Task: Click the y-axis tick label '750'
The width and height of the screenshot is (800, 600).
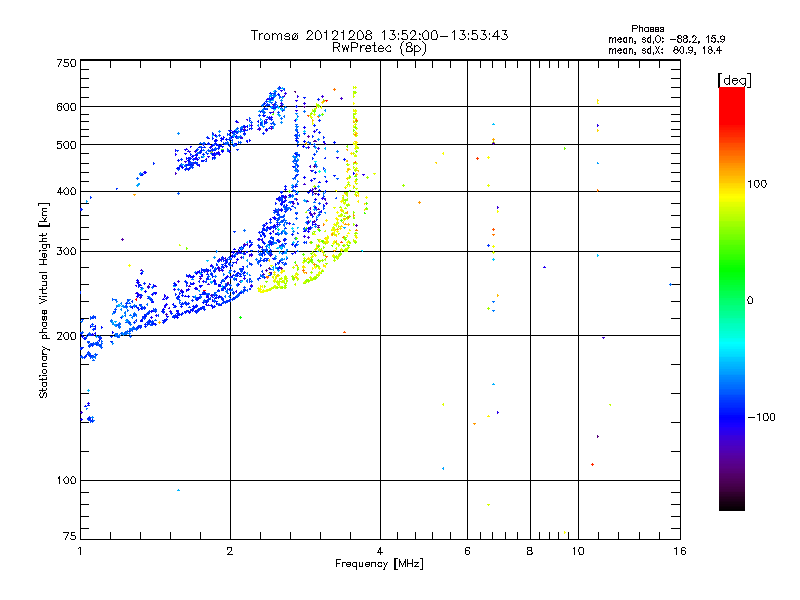Action: tap(66, 63)
